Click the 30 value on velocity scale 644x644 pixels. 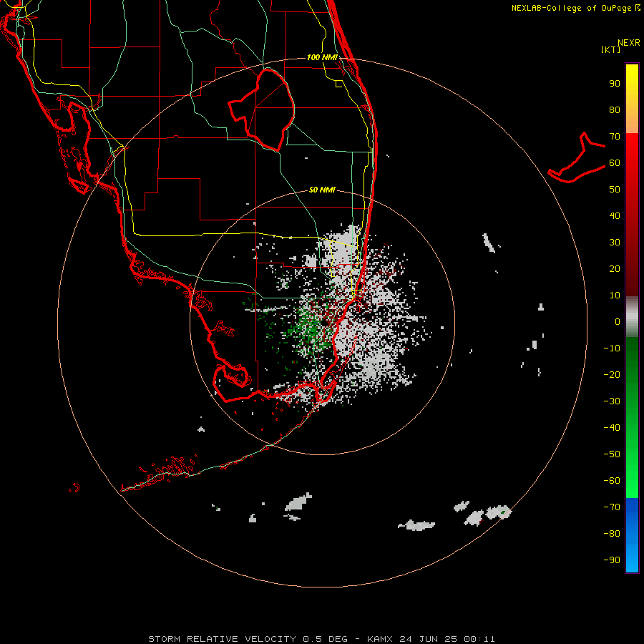tap(615, 243)
